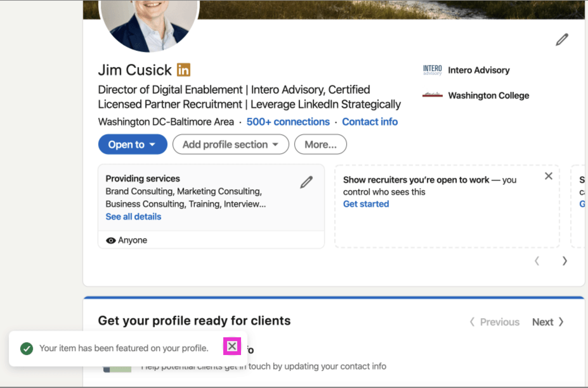Click the LinkedIn premium badge next to name
Screen dimensions: 588x388
pos(183,70)
